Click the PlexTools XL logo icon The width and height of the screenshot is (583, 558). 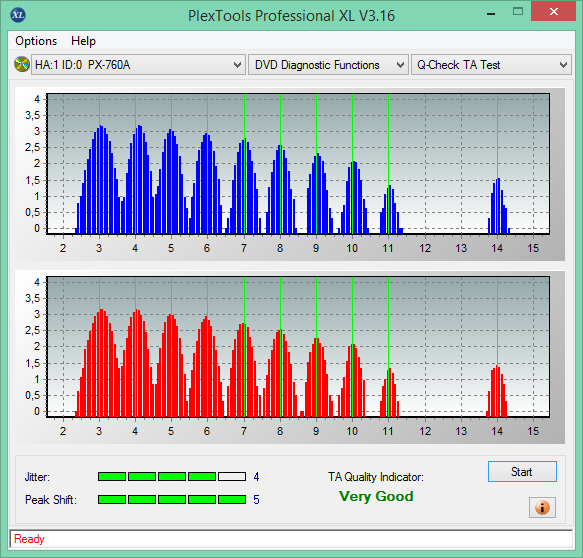point(18,15)
